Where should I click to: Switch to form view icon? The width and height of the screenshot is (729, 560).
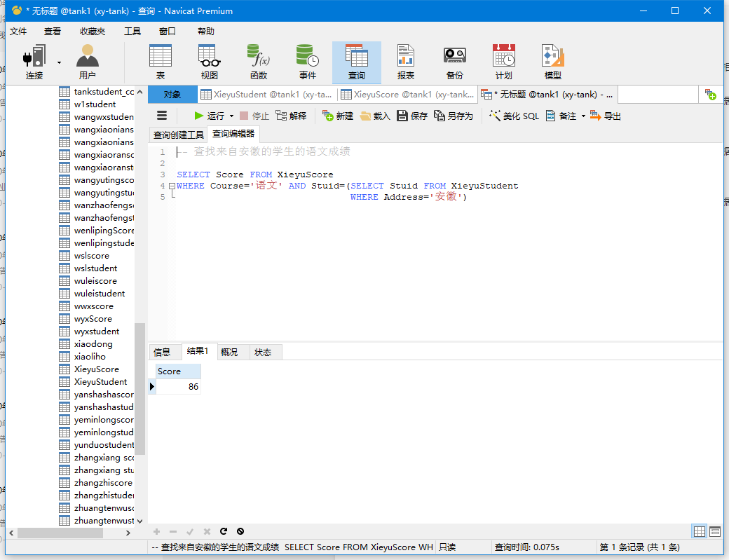point(715,531)
